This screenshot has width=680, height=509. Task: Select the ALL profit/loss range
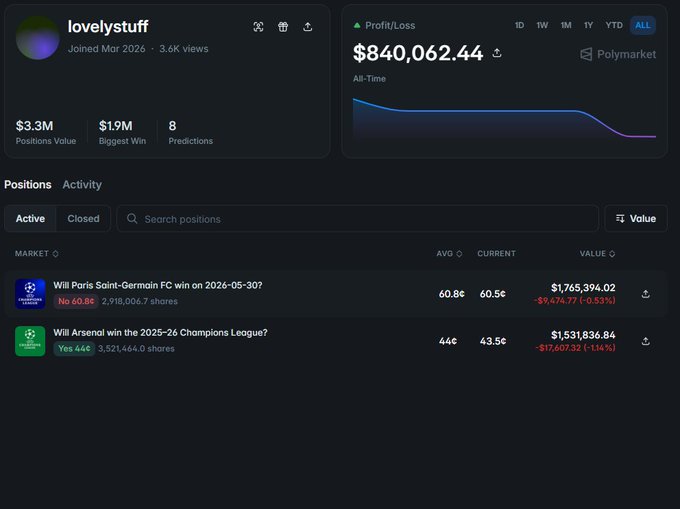click(643, 25)
